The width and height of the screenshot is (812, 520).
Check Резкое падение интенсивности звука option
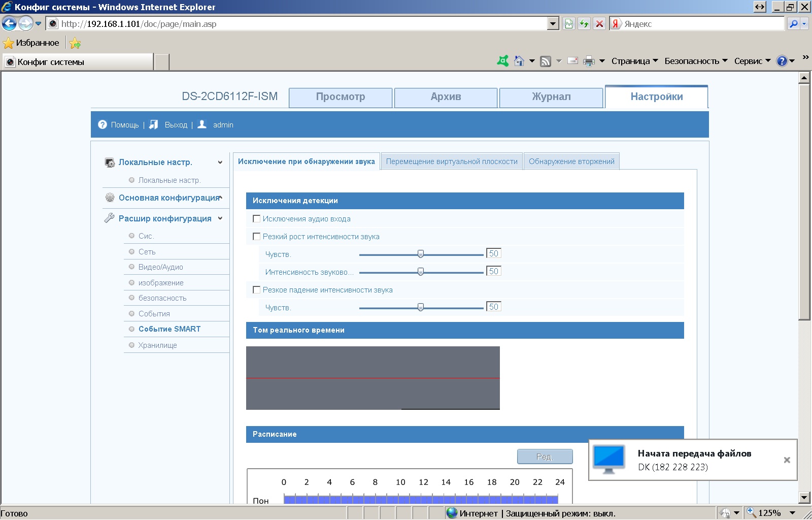point(257,290)
